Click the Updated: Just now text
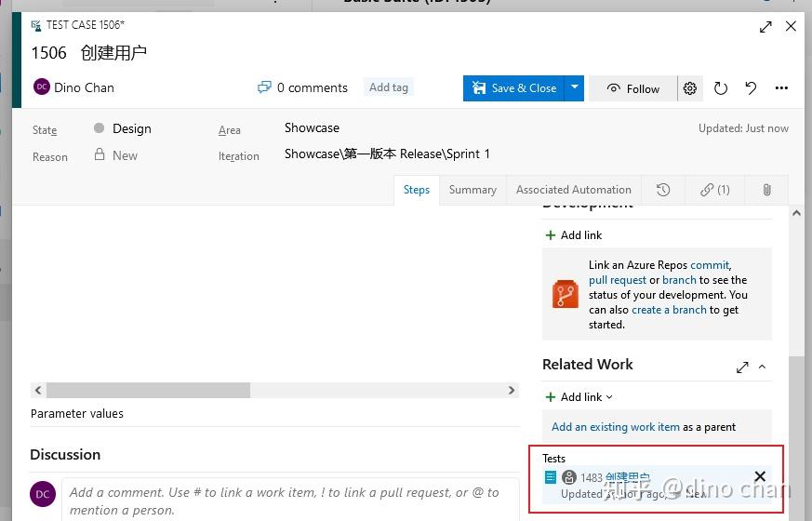This screenshot has width=812, height=521. tap(743, 128)
